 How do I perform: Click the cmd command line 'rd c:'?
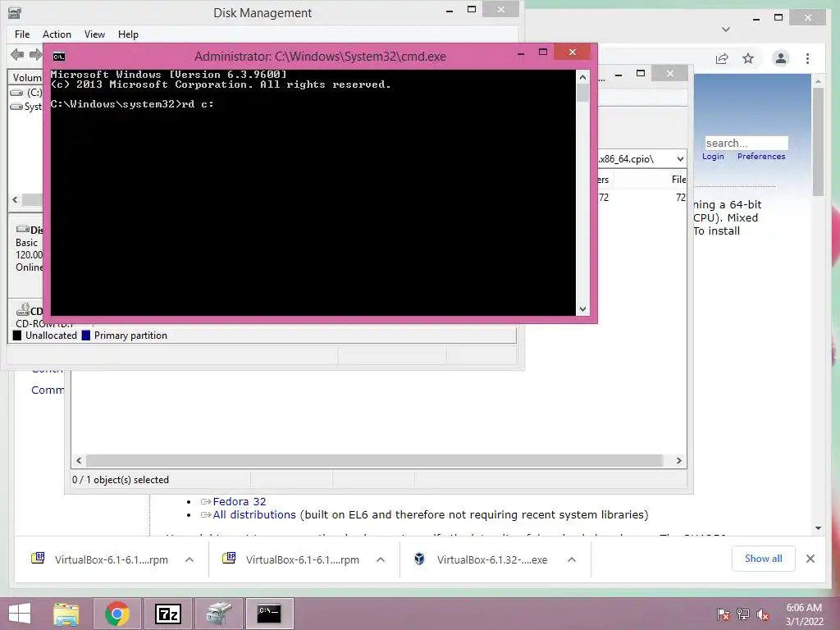(x=132, y=104)
